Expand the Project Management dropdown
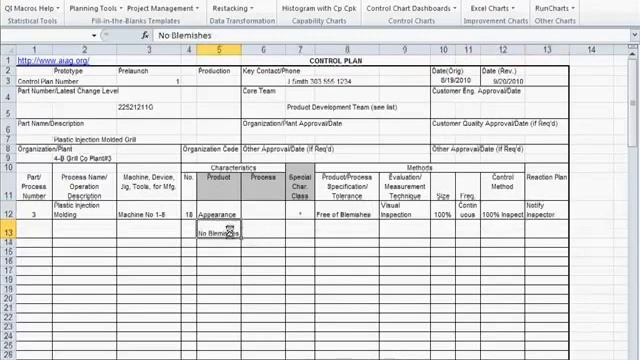 (163, 8)
